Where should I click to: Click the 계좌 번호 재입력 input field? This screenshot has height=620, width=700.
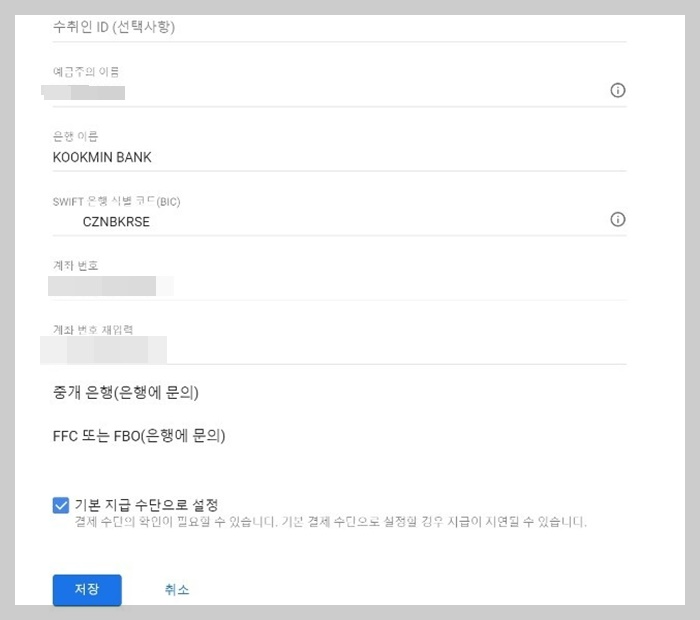click(x=339, y=351)
